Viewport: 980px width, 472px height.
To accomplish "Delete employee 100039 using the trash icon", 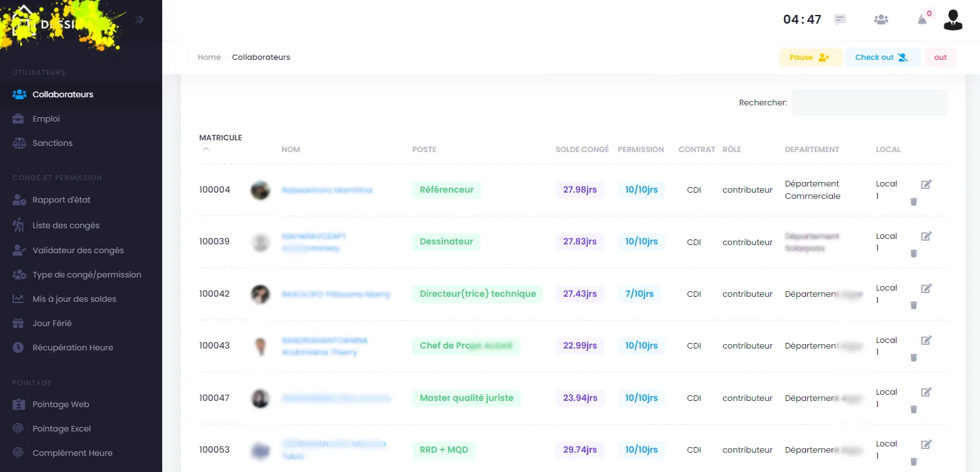I will pyautogui.click(x=914, y=254).
